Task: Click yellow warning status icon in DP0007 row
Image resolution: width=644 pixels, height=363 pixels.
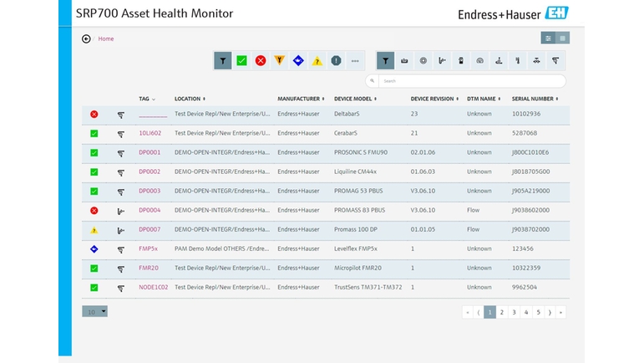Action: (x=94, y=230)
